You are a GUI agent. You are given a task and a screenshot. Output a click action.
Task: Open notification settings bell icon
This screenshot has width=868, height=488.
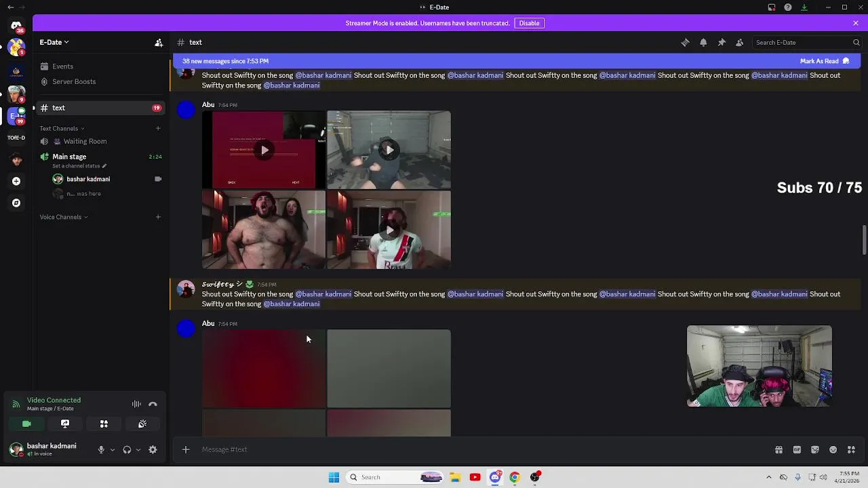click(703, 42)
